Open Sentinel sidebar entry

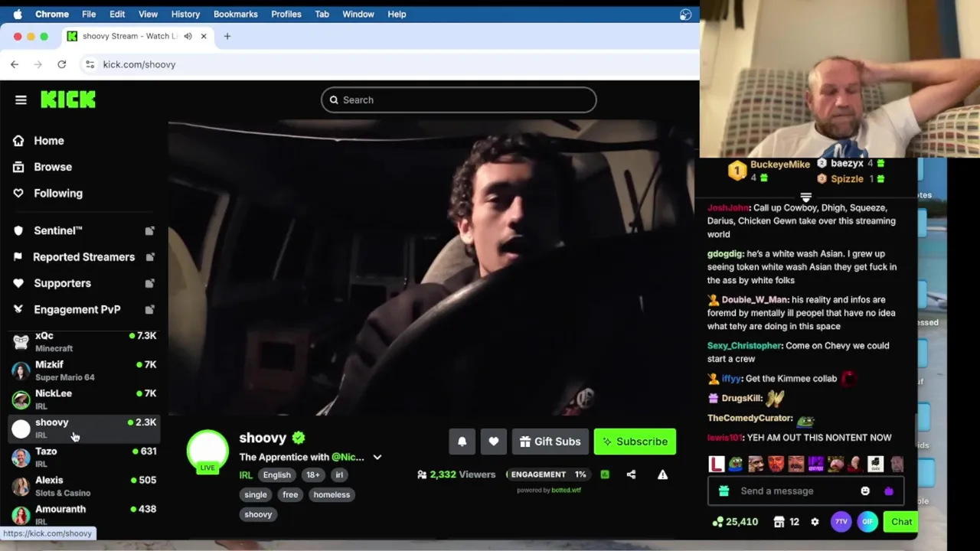click(x=58, y=230)
